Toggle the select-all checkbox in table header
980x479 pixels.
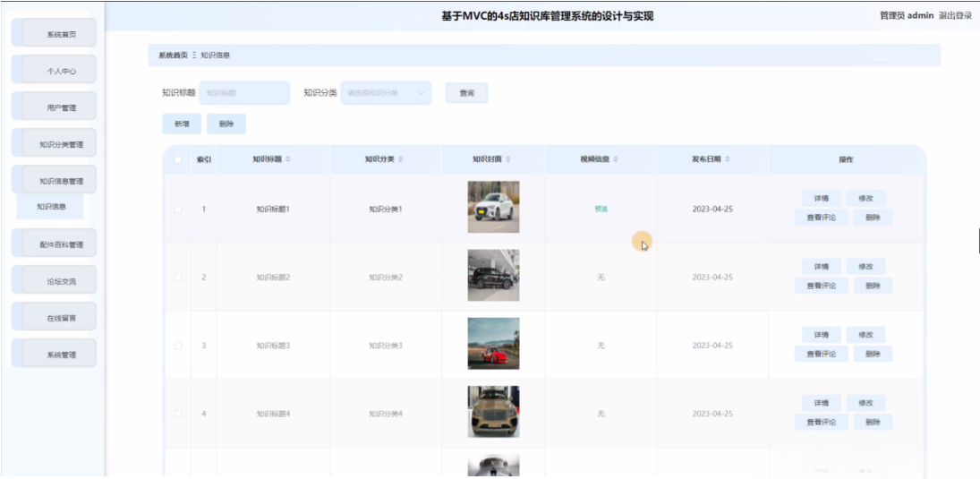pyautogui.click(x=178, y=159)
